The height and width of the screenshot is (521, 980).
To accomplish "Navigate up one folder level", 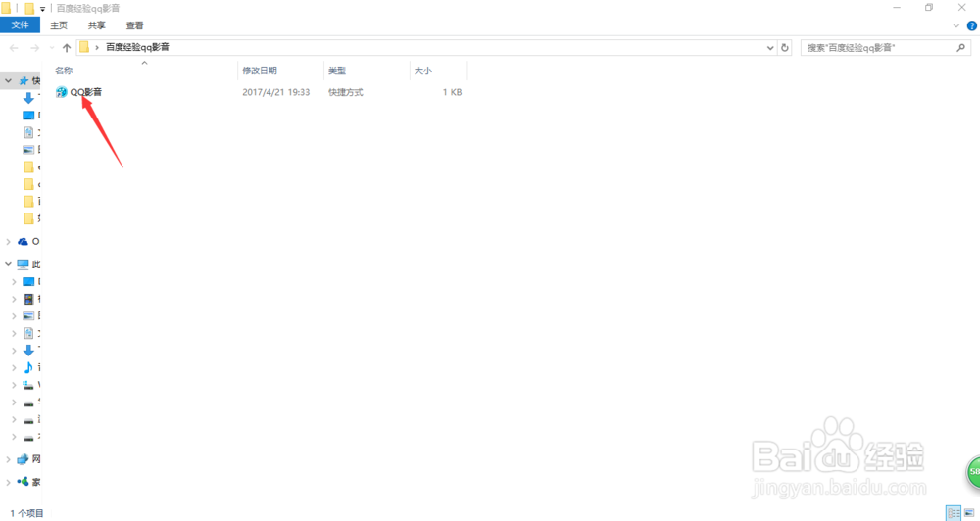I will [67, 47].
